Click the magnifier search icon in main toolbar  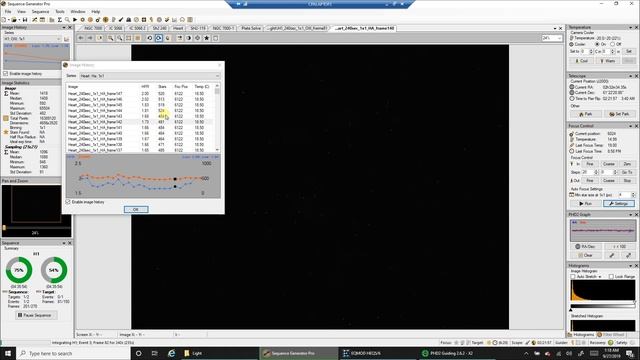pyautogui.click(x=67, y=20)
